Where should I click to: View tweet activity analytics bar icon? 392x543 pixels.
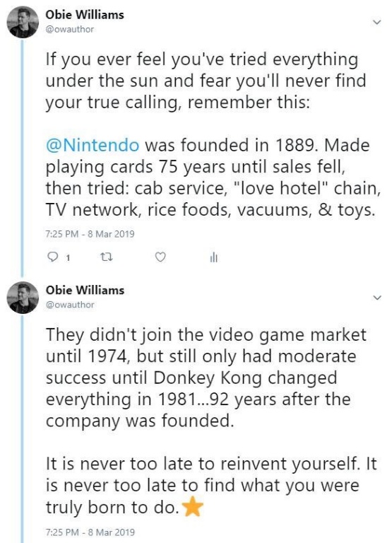tap(214, 257)
